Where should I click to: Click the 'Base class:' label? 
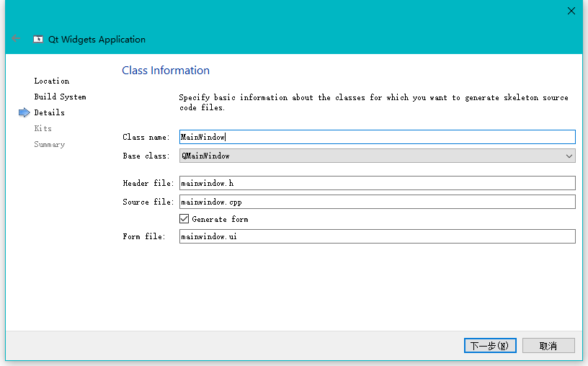[x=146, y=156]
